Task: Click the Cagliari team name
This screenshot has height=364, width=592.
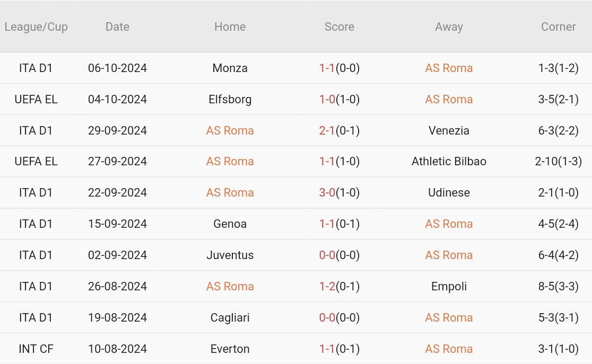Action: coord(230,318)
